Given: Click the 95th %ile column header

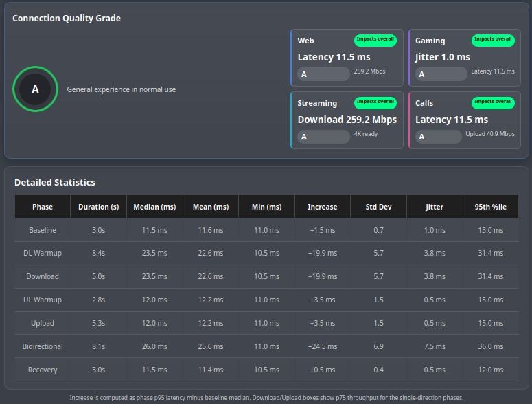Looking at the screenshot, I should 491,206.
